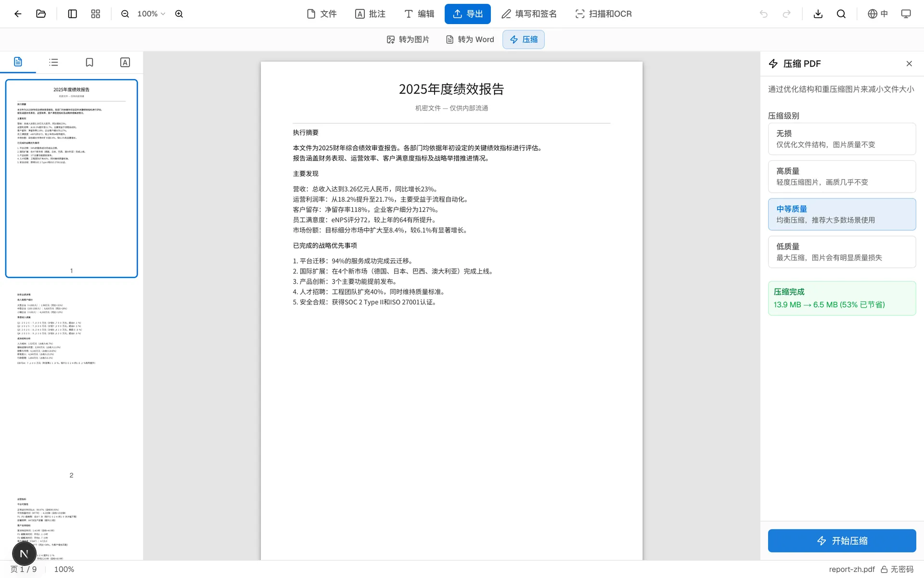Viewport: 924px width, 578px height.
Task: Click the 主要发现 heading
Action: (306, 173)
